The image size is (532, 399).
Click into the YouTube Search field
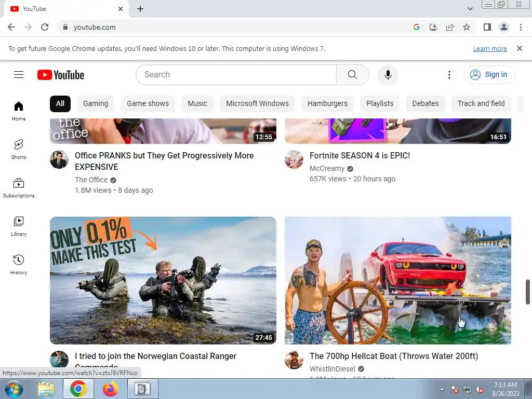[236, 75]
